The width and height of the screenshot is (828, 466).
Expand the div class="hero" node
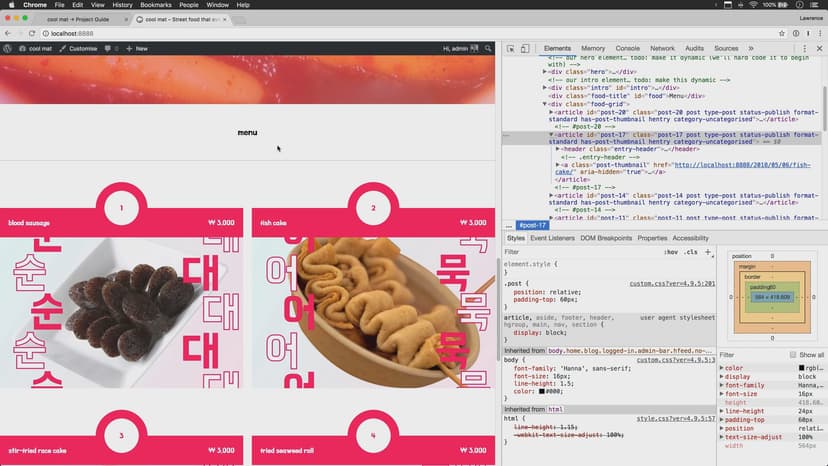tap(546, 72)
